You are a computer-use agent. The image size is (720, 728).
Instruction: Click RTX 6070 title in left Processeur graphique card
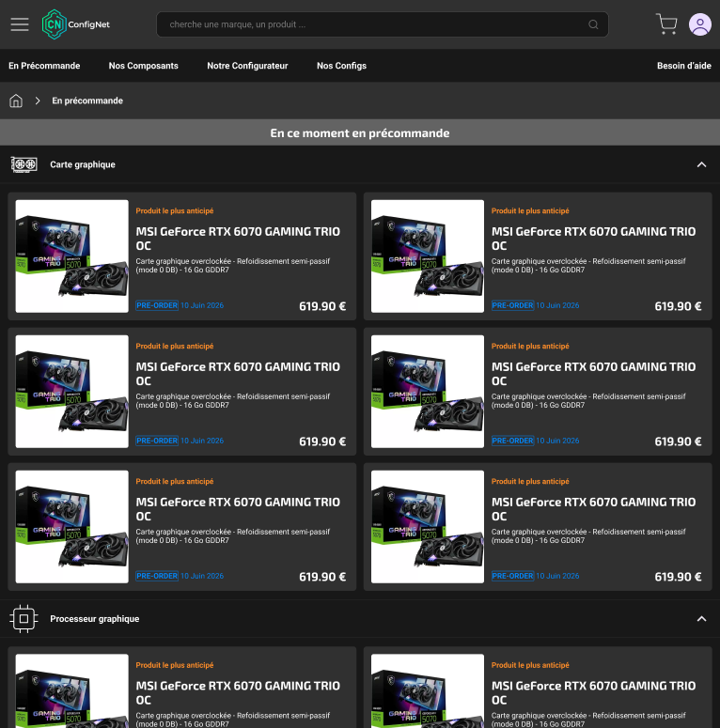238,692
